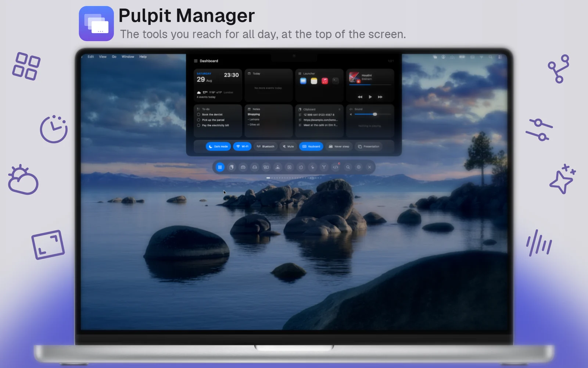Click the clipboard entry with the example.com URL
Viewport: 588px width, 368px height.
click(319, 120)
